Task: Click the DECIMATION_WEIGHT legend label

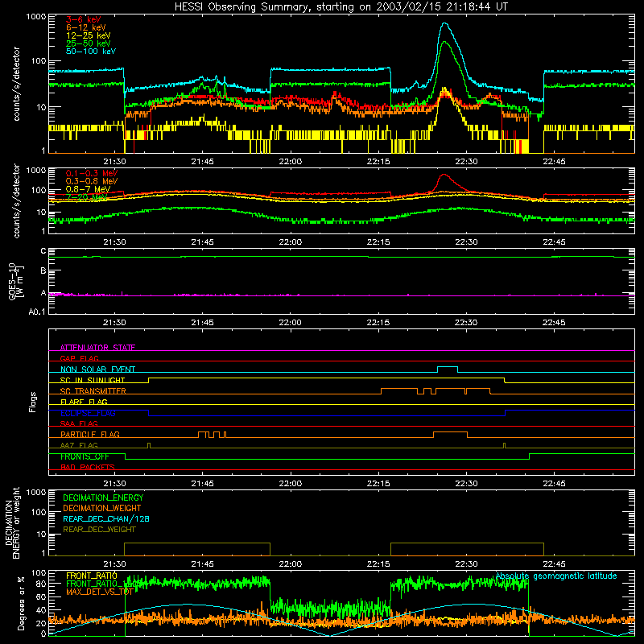Action: click(x=102, y=508)
